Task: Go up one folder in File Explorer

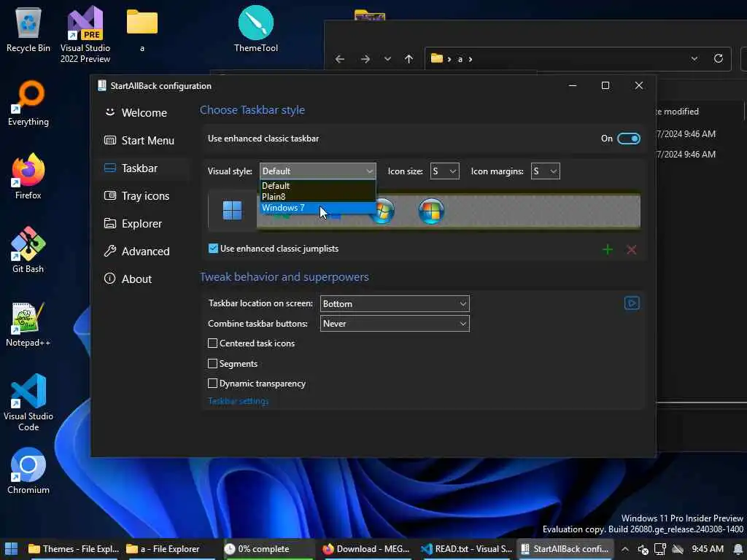Action: (x=409, y=59)
